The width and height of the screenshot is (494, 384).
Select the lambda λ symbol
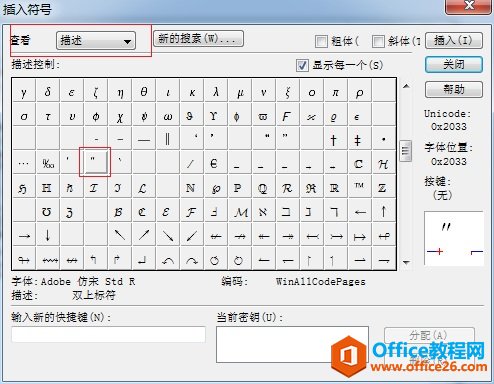pyautogui.click(x=216, y=91)
